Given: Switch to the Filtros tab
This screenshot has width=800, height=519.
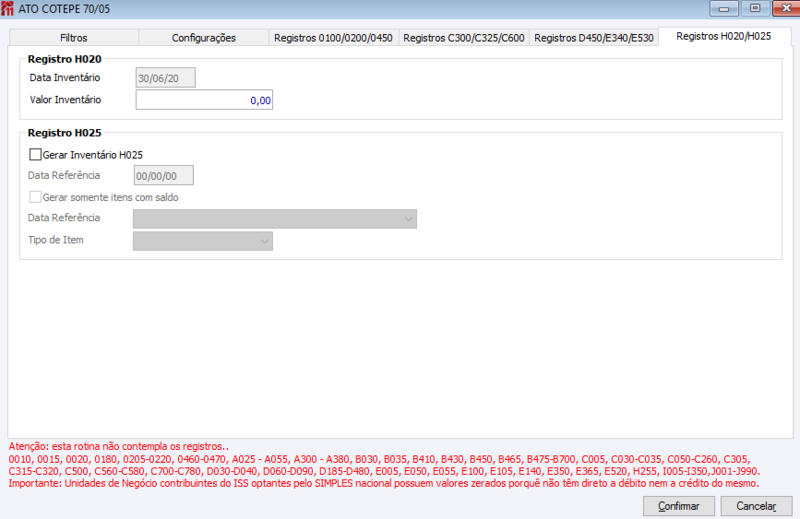Looking at the screenshot, I should point(74,38).
